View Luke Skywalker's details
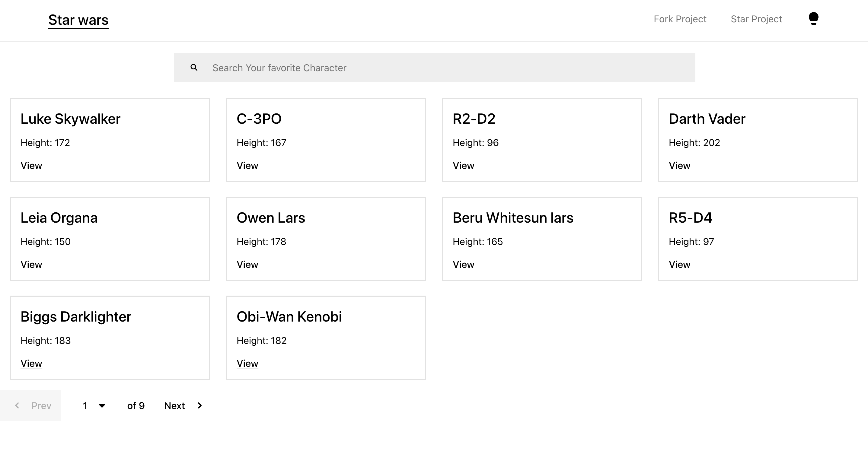 click(x=31, y=166)
